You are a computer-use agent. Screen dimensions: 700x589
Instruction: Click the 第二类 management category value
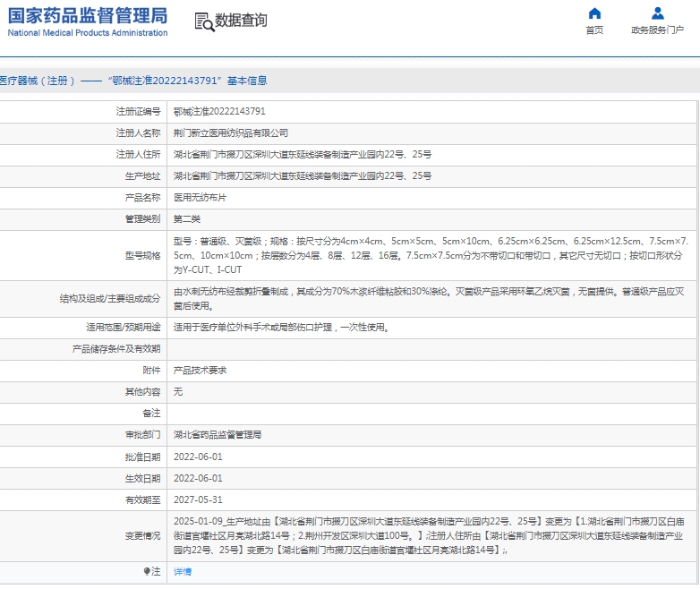pyautogui.click(x=187, y=219)
